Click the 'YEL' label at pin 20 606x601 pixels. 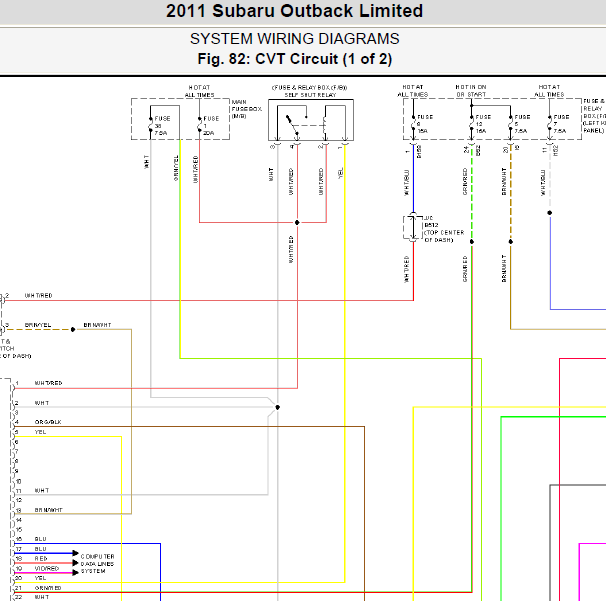(x=40, y=578)
